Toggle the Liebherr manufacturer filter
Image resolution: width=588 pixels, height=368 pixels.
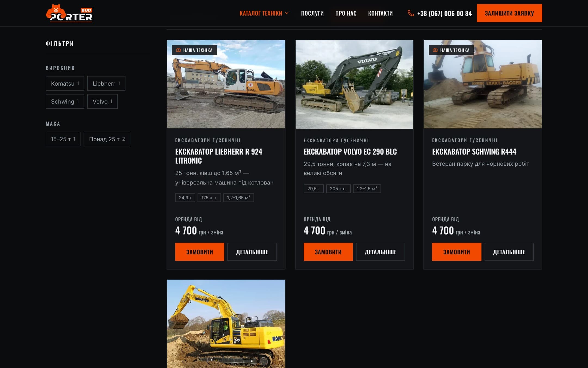[106, 83]
